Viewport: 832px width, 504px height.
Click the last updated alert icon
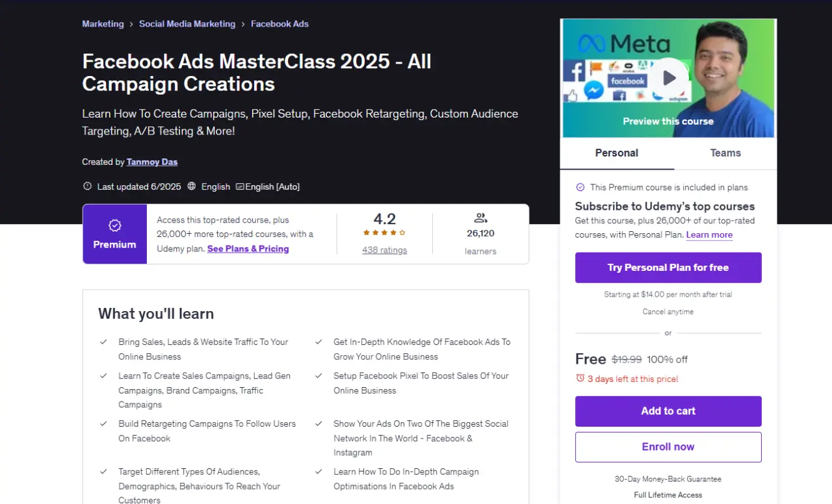[x=87, y=186]
